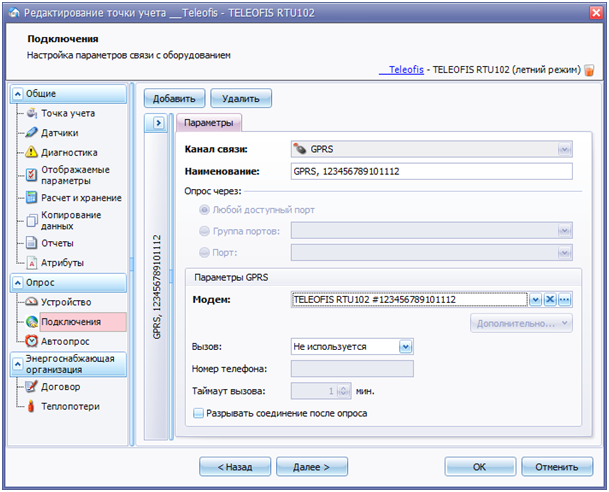The width and height of the screenshot is (609, 492).
Task: Select the vertical GPRS, 123456789101112 connection tab
Action: click(x=157, y=287)
